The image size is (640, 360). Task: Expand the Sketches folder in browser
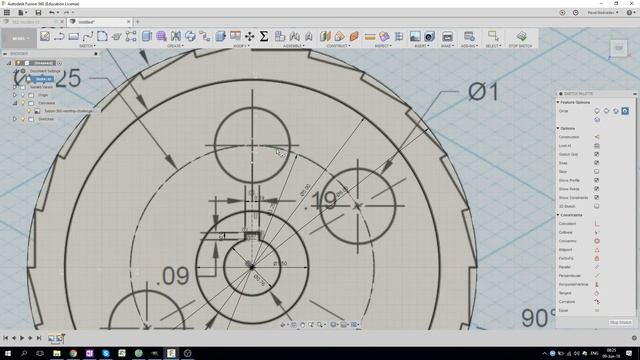click(15, 119)
